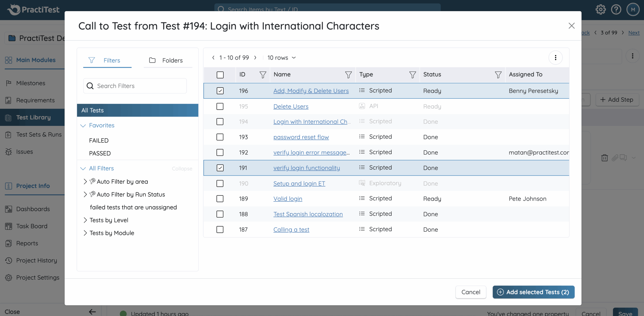Open the 10 rows dropdown
This screenshot has width=644, height=316.
(281, 58)
